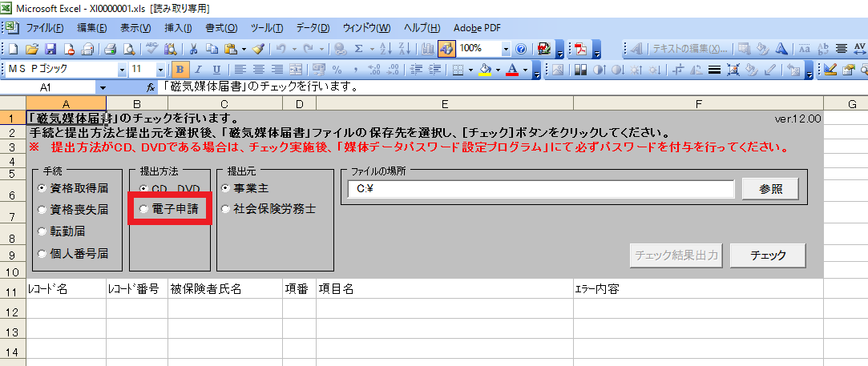
Task: Toggle Bold formatting
Action: click(180, 70)
